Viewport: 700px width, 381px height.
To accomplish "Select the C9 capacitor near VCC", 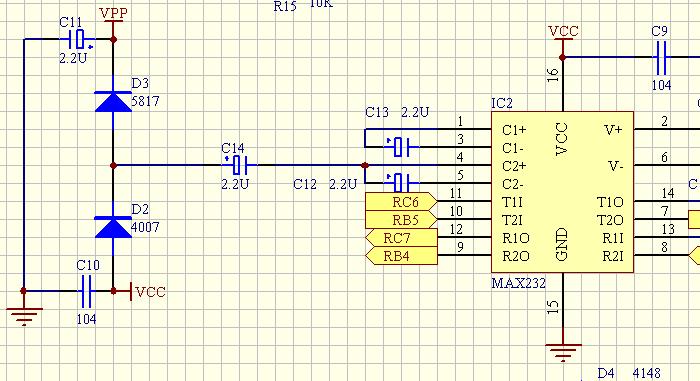I will [x=661, y=57].
